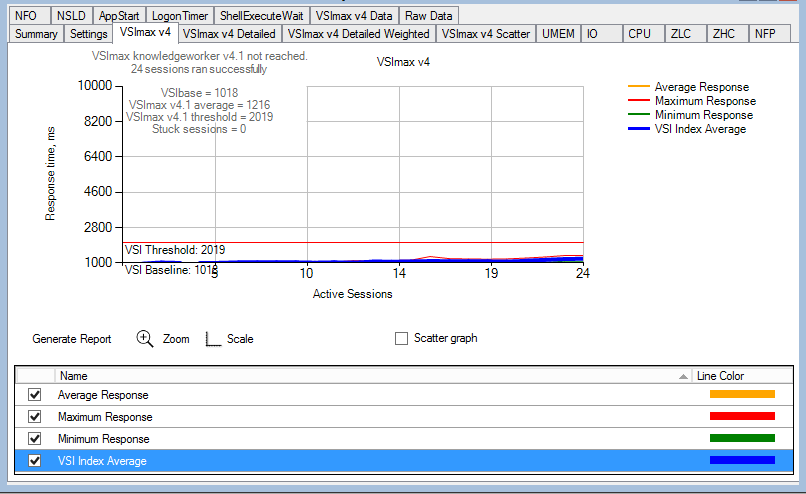The image size is (806, 494).
Task: Click the orange Average Response color swatch
Action: click(x=742, y=395)
